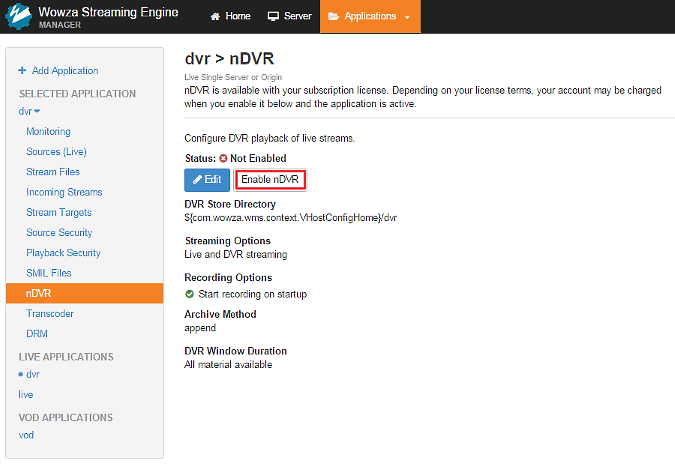The height and width of the screenshot is (464, 675).
Task: View Incoming Streams list
Action: [64, 192]
